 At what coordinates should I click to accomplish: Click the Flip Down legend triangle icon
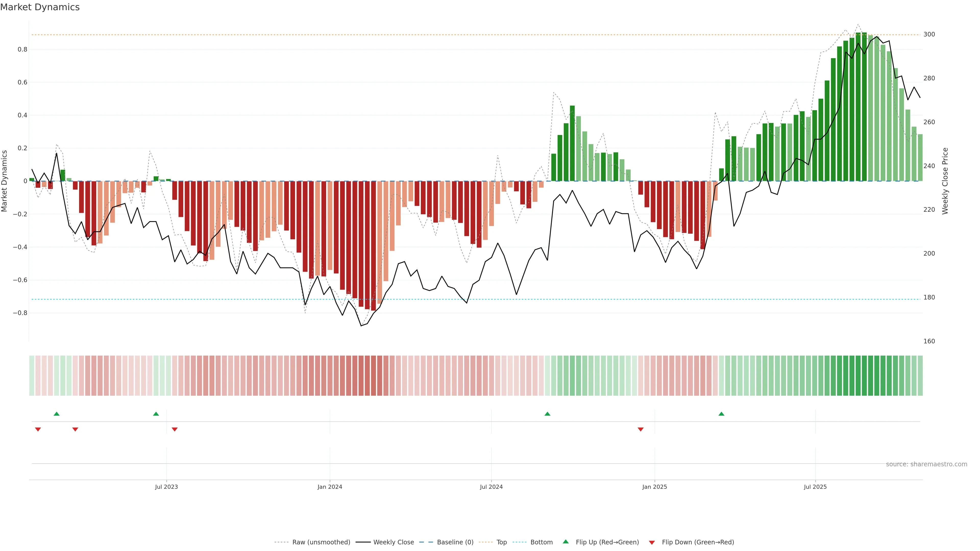coord(652,542)
